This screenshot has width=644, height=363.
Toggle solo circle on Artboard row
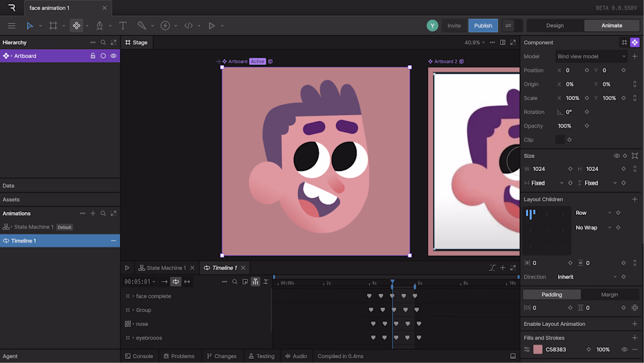pyautogui.click(x=103, y=56)
